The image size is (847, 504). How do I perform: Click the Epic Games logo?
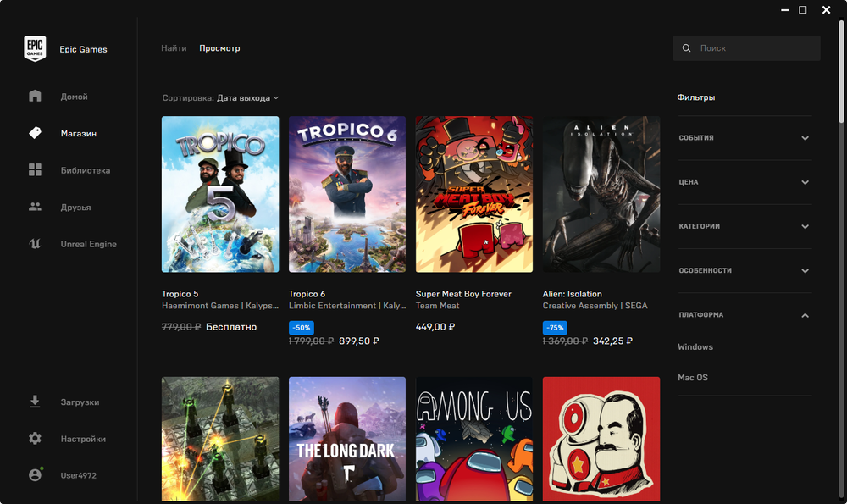point(35,48)
